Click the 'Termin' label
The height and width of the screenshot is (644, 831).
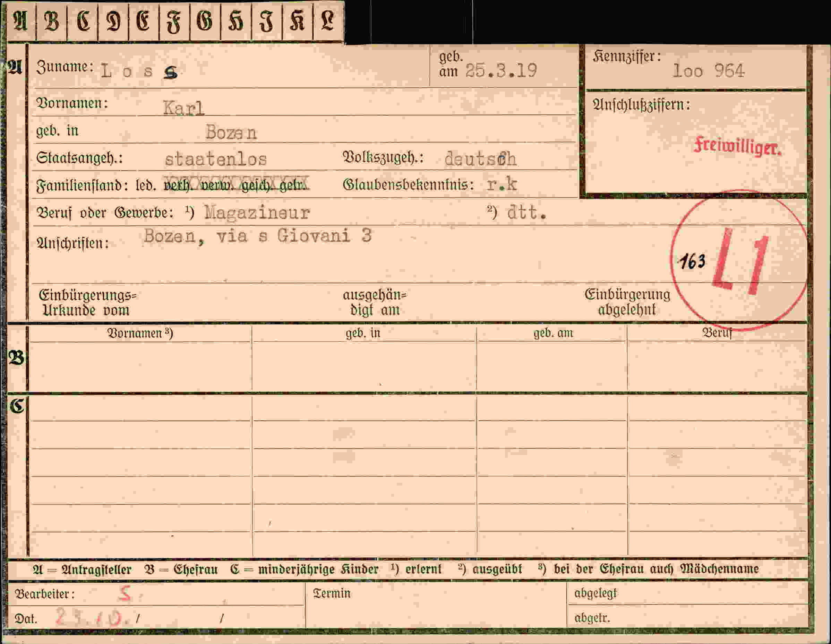coord(332,594)
